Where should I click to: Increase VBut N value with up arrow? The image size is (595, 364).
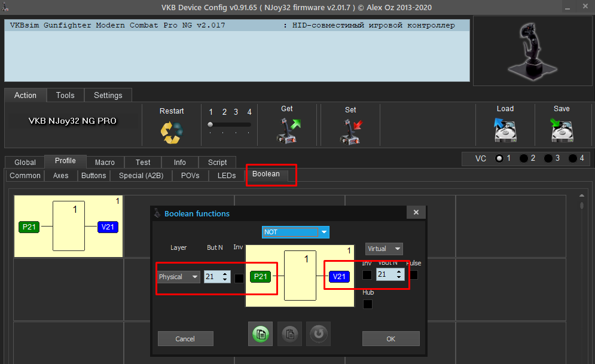[x=399, y=271]
